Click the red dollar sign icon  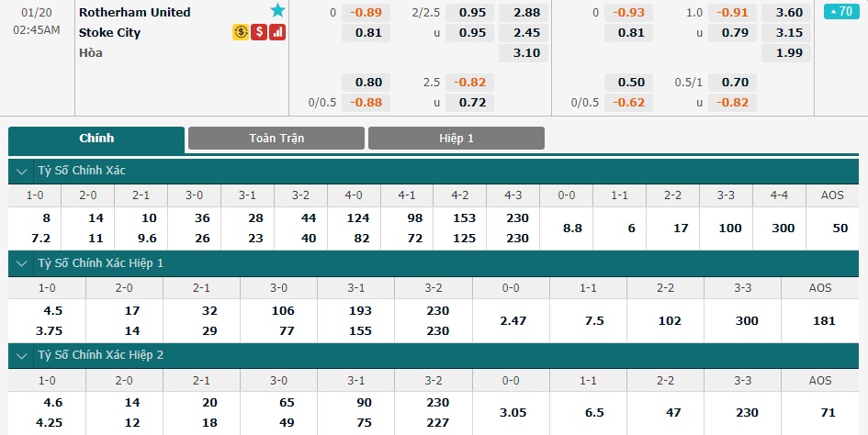(x=259, y=32)
